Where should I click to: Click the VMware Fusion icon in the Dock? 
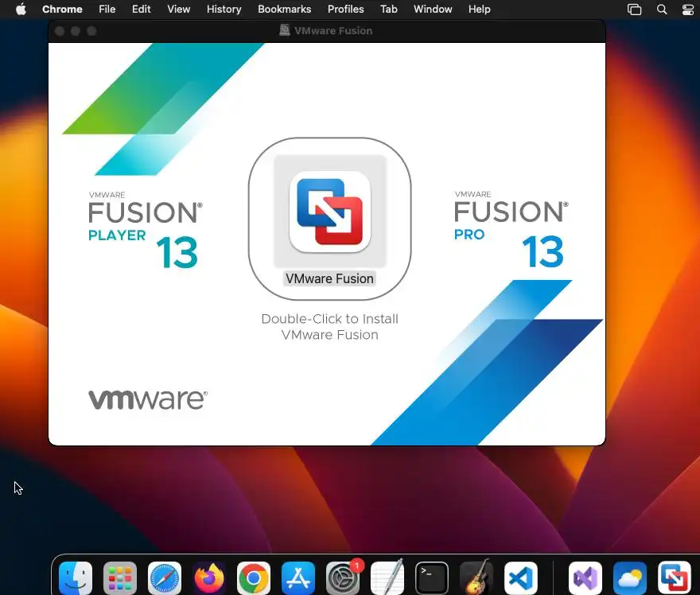(x=674, y=578)
